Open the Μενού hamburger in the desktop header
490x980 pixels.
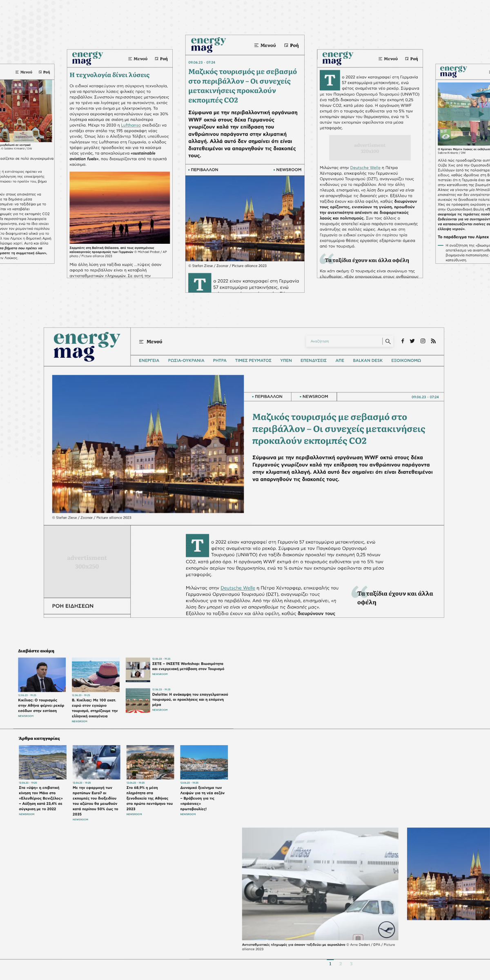pos(151,342)
